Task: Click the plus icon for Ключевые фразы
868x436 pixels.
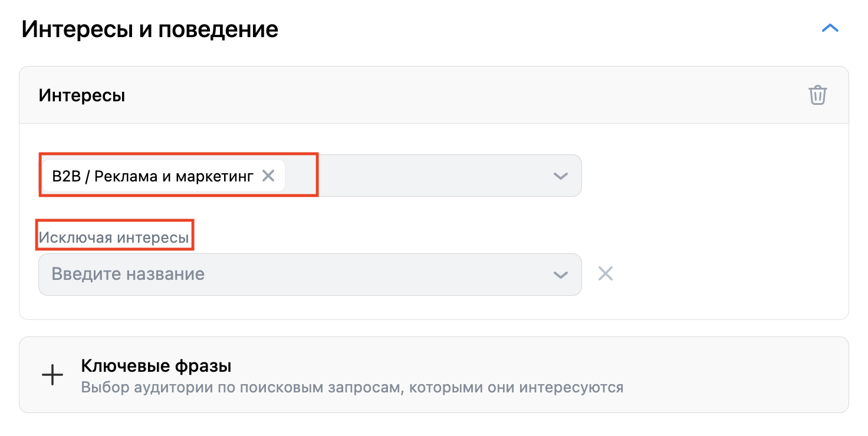Action: (52, 375)
